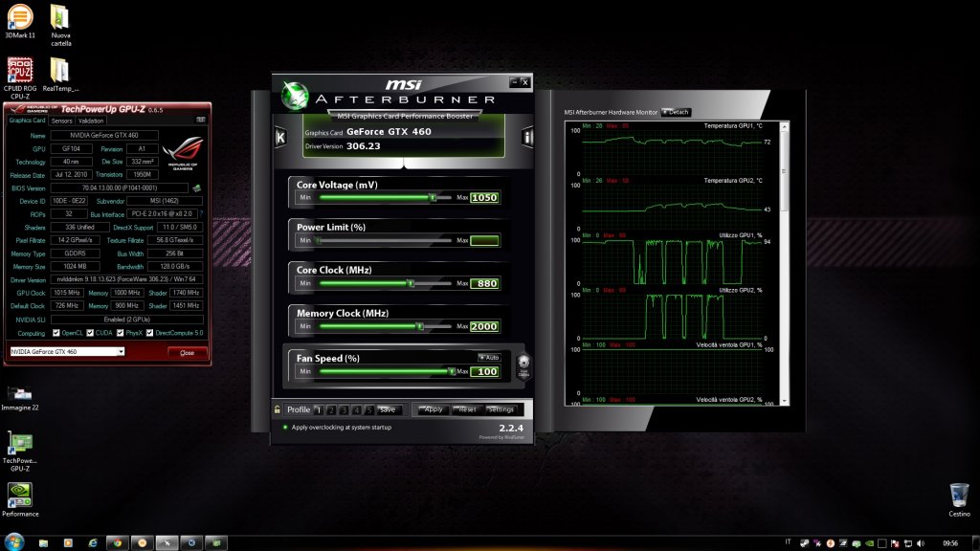This screenshot has width=980, height=551.
Task: Select profile slot 1 in Afterburner
Action: (318, 409)
